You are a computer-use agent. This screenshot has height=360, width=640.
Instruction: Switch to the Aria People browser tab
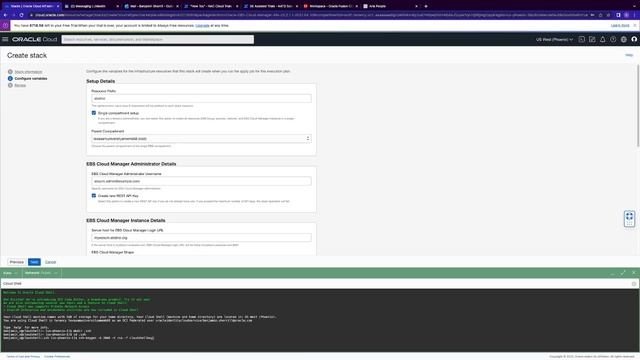pos(390,6)
